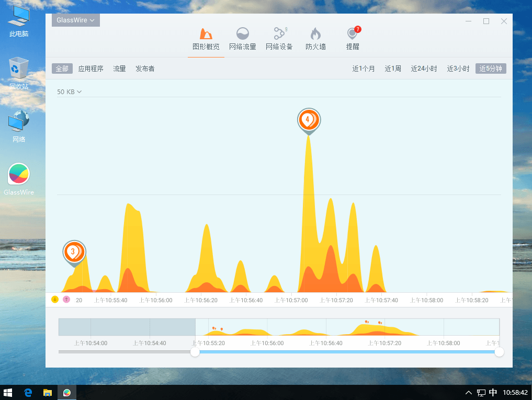This screenshot has width=532, height=400.
Task: Toggle the yellow download traffic icon
Action: 55,299
